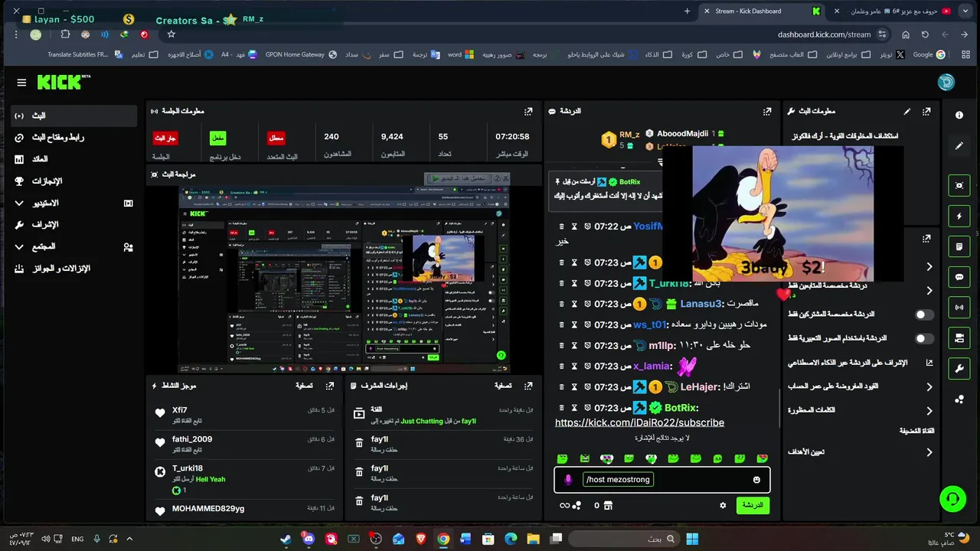980x551 pixels.
Task: Click the green chat send button
Action: coord(753,505)
